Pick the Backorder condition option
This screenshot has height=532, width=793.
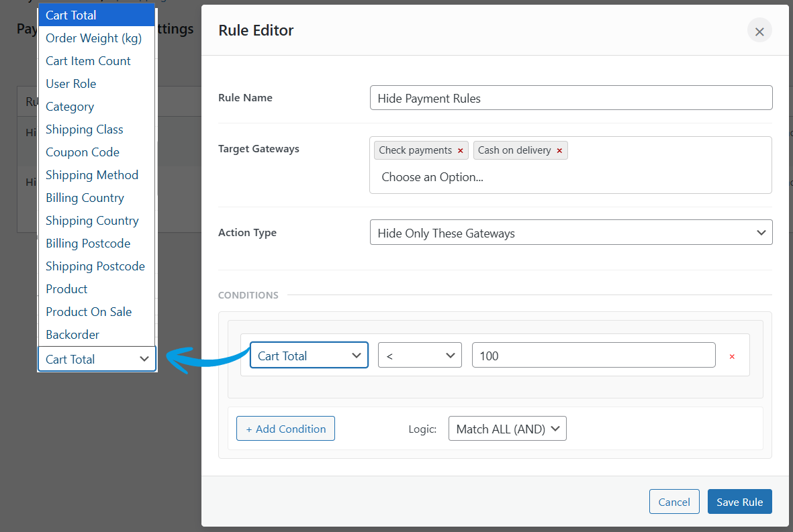point(73,335)
